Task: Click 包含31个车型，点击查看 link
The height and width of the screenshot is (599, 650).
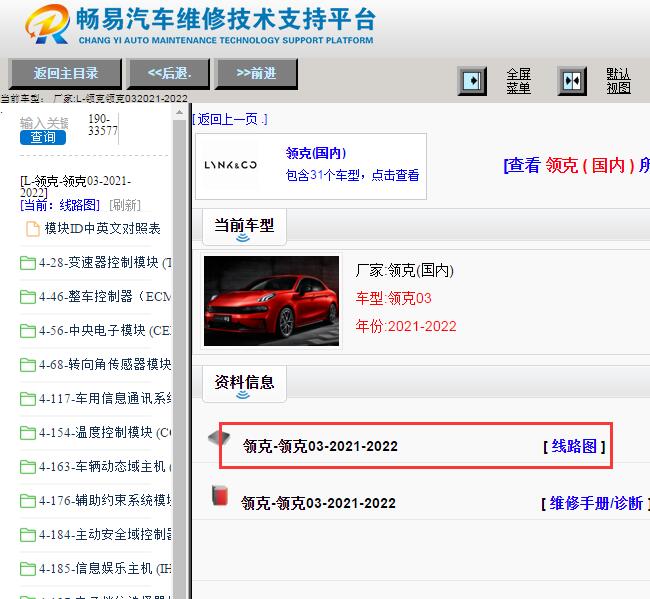Action: [x=352, y=175]
